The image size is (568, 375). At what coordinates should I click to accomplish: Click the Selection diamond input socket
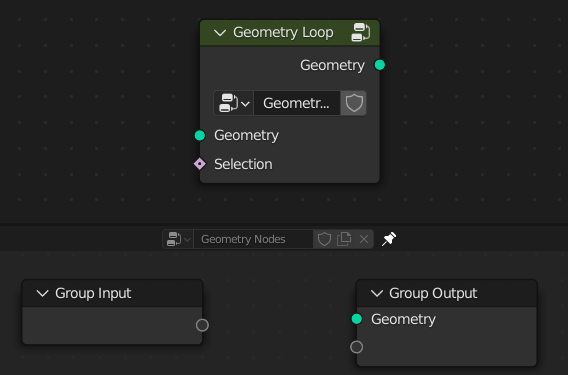coord(200,164)
